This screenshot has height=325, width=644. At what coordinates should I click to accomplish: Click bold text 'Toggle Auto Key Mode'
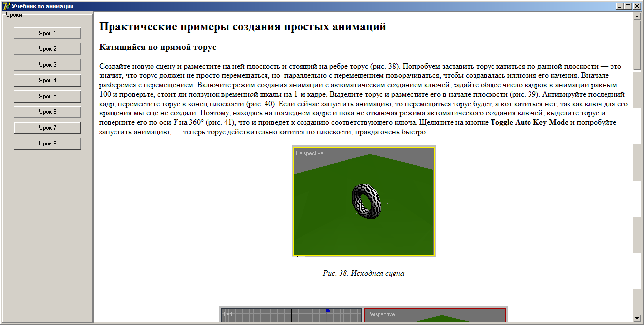[530, 122]
